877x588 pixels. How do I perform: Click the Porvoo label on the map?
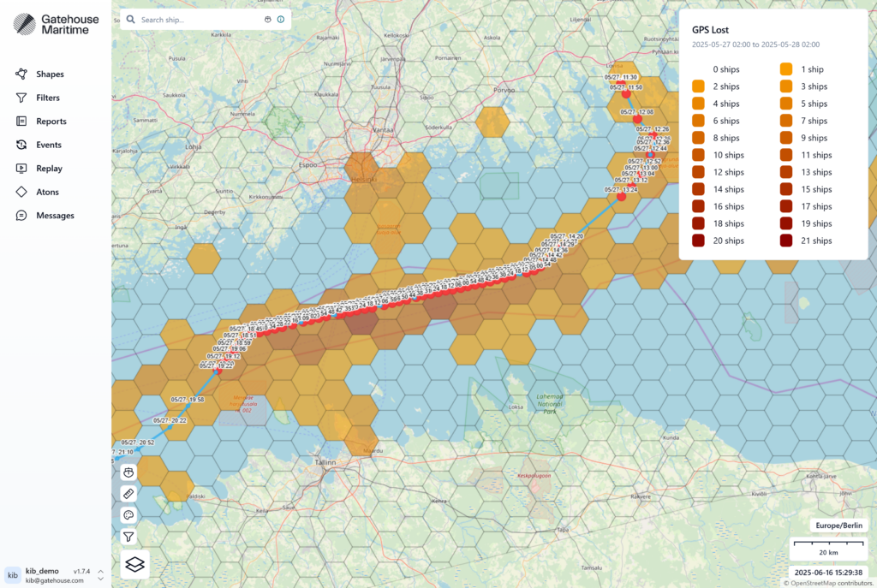click(x=504, y=90)
